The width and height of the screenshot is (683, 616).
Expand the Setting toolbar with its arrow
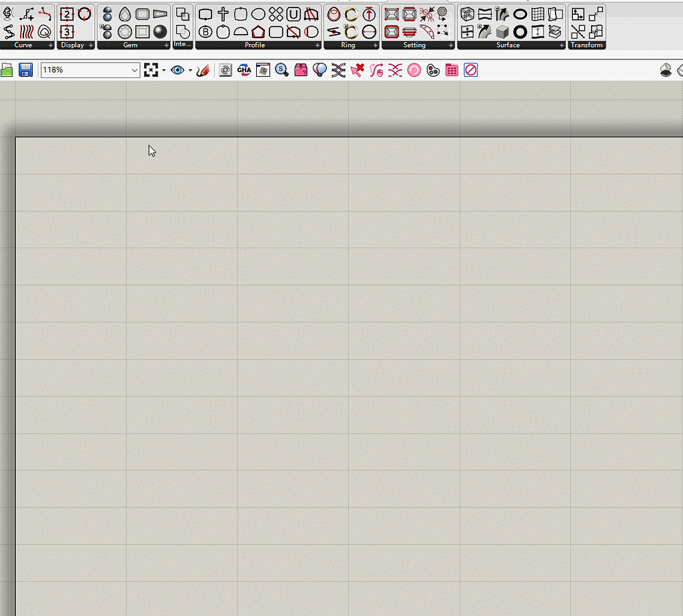click(x=450, y=45)
